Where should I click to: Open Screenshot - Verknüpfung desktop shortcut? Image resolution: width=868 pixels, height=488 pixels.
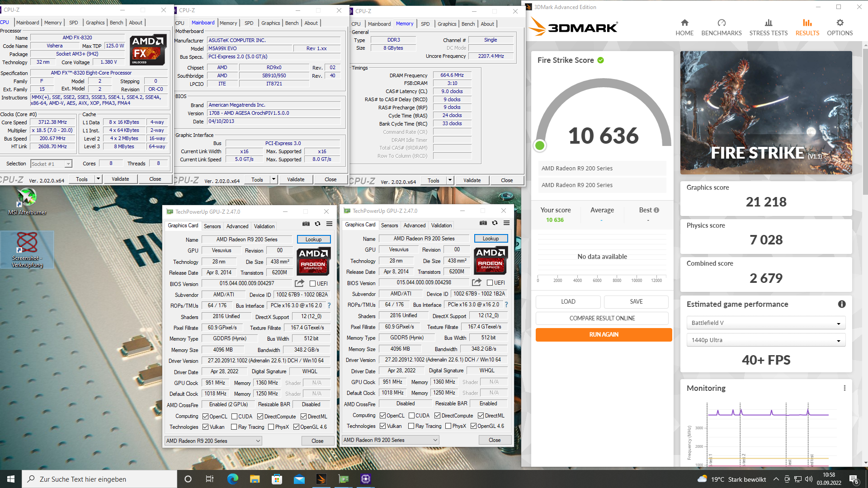coord(27,249)
